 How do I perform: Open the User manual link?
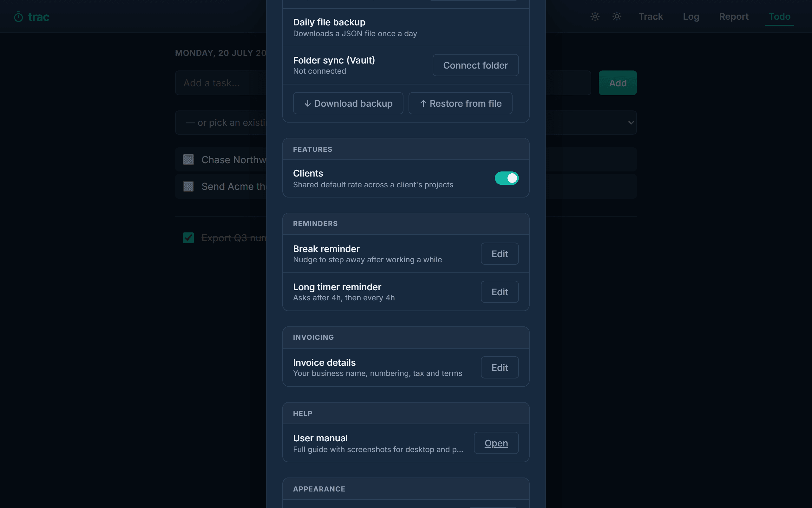click(x=496, y=443)
